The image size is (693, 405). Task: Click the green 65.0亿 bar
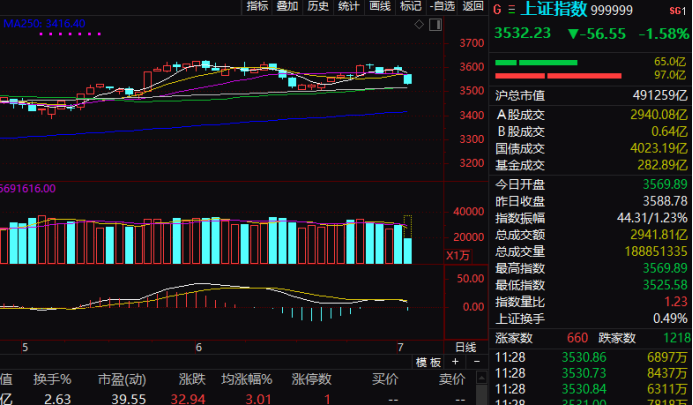536,62
